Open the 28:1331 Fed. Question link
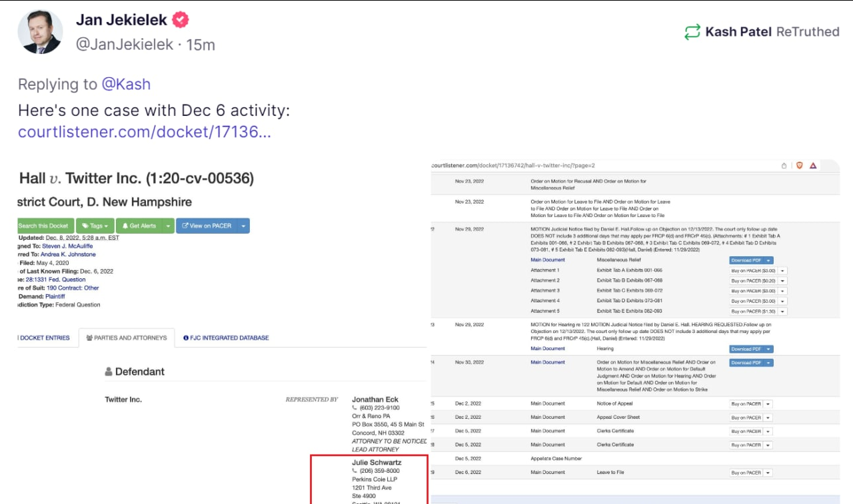The width and height of the screenshot is (853, 504). (55, 280)
